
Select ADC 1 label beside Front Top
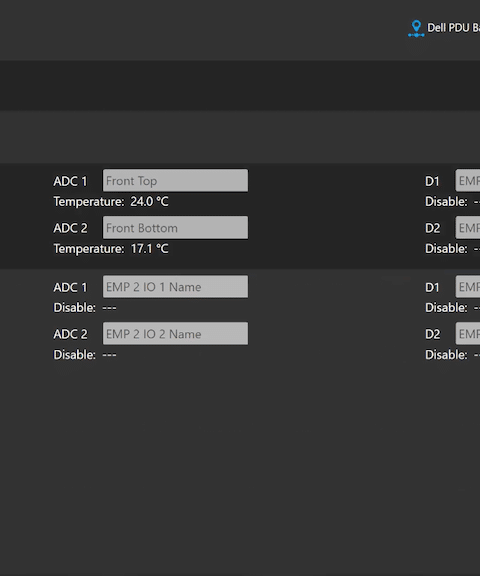click(70, 181)
